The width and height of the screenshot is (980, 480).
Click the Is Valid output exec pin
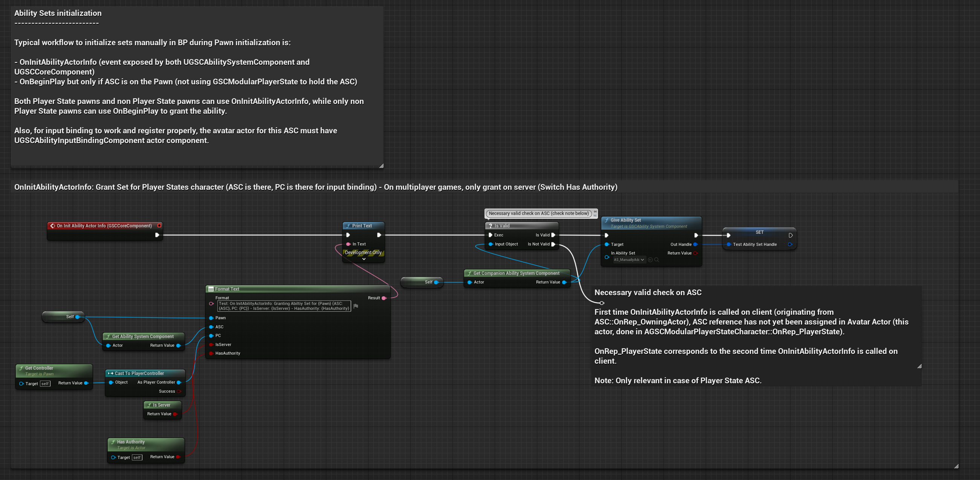coord(553,235)
